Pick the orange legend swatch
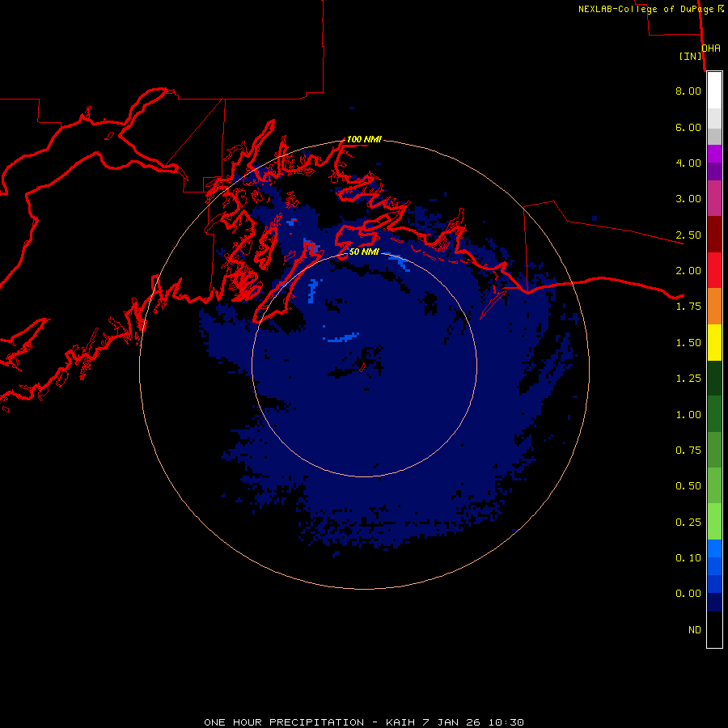This screenshot has height=728, width=728. pos(714,307)
